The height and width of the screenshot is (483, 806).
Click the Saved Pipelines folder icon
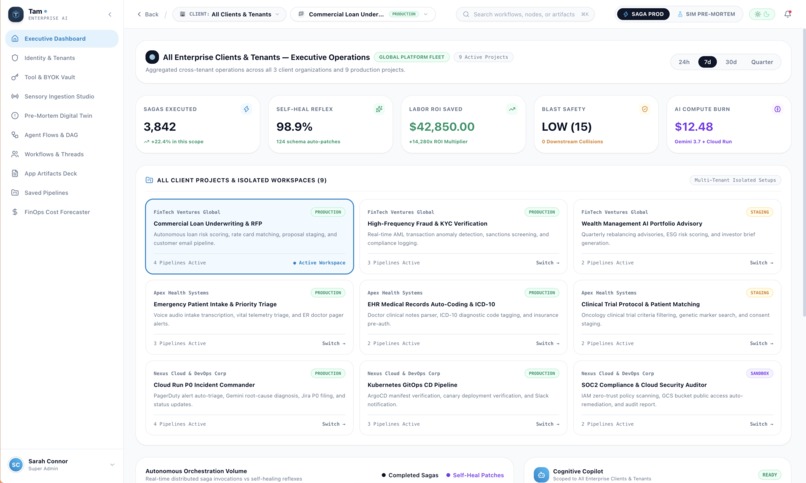15,193
